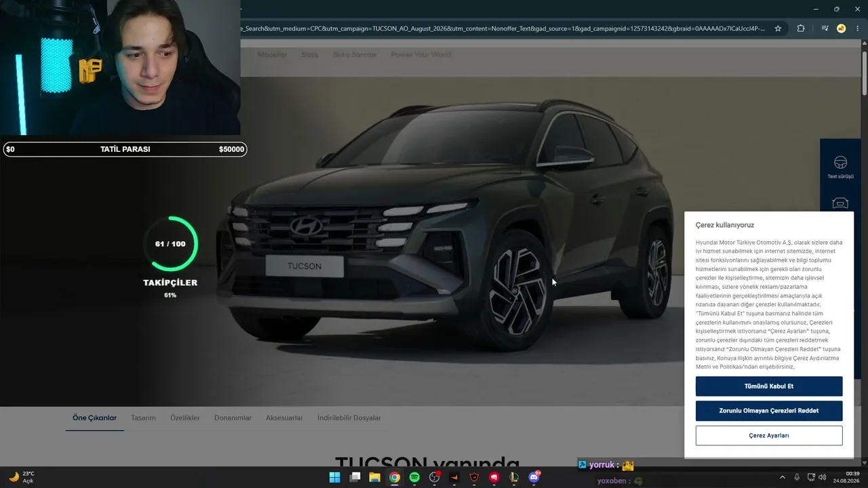
Task: Switch to the Özellikler tab
Action: 185,418
